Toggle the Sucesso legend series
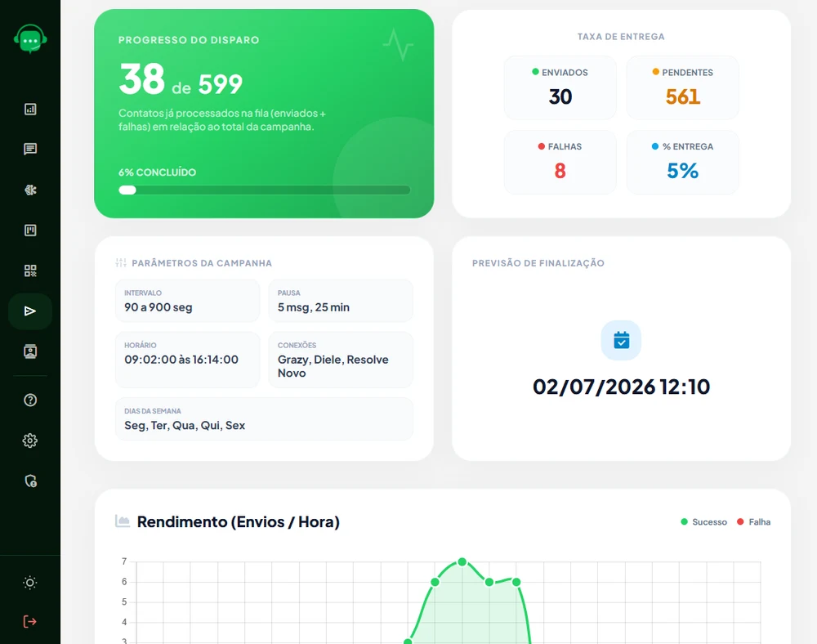This screenshot has height=644, width=817. point(704,522)
